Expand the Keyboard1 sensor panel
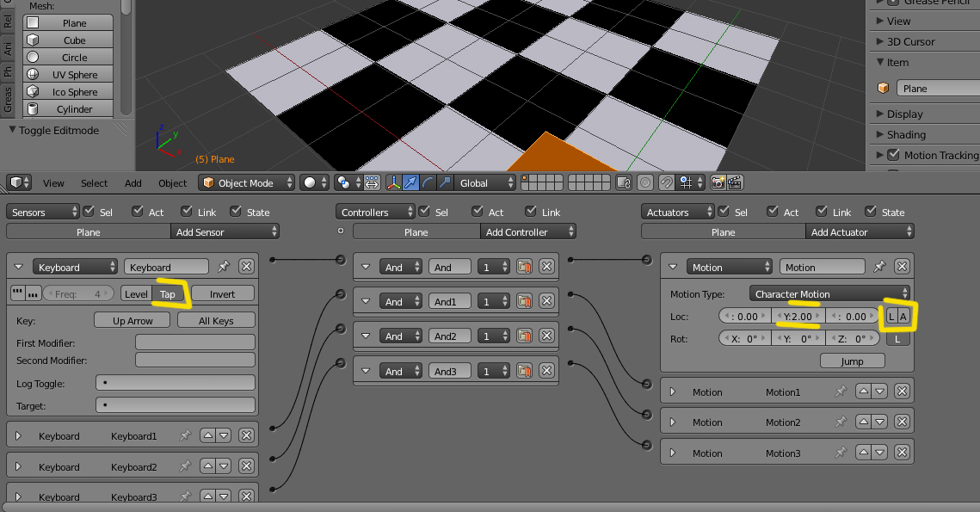Image resolution: width=980 pixels, height=512 pixels. (x=18, y=436)
